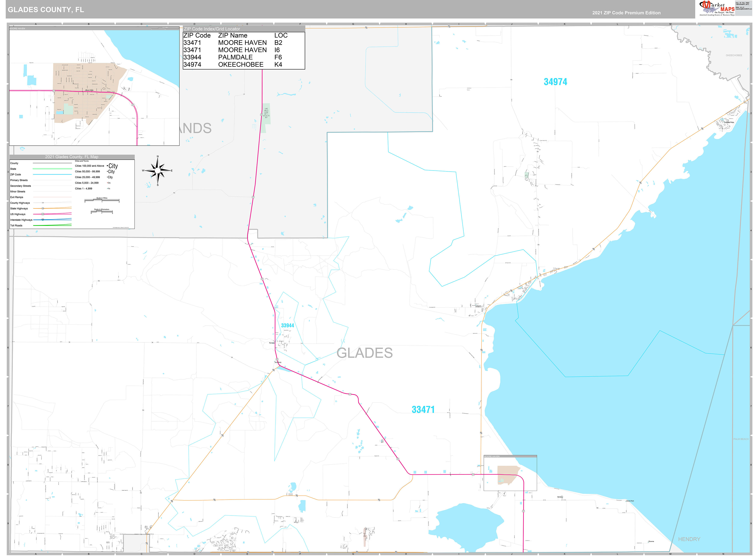
Task: Click the US Highways route shield in legend
Action: pos(42,214)
